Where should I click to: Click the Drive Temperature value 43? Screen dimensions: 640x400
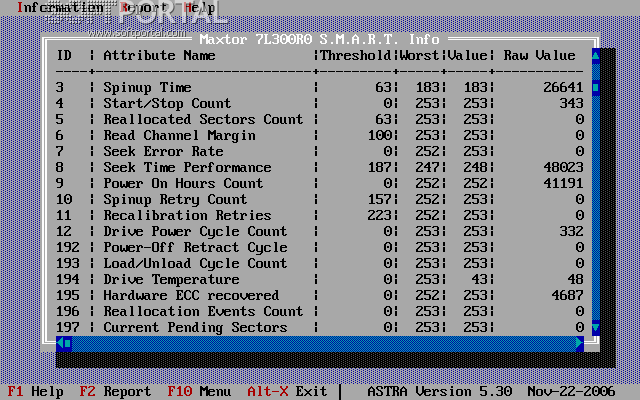point(480,279)
